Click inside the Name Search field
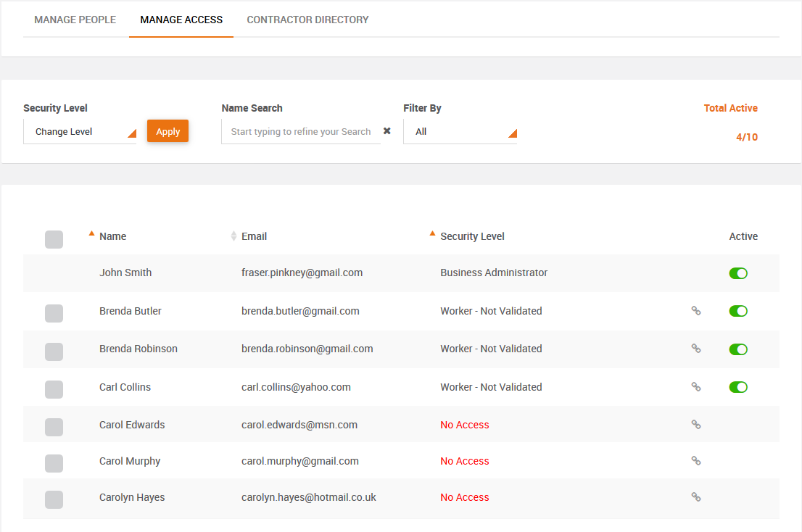This screenshot has width=802, height=532. pos(301,131)
